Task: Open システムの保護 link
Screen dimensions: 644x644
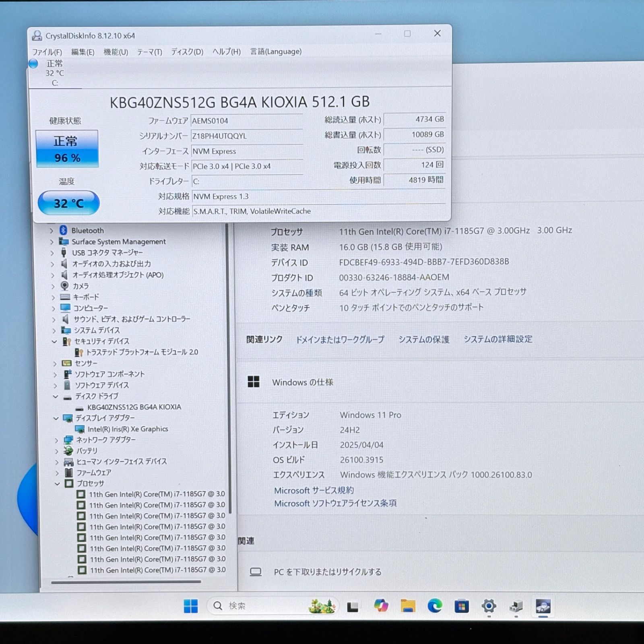Action: (424, 340)
